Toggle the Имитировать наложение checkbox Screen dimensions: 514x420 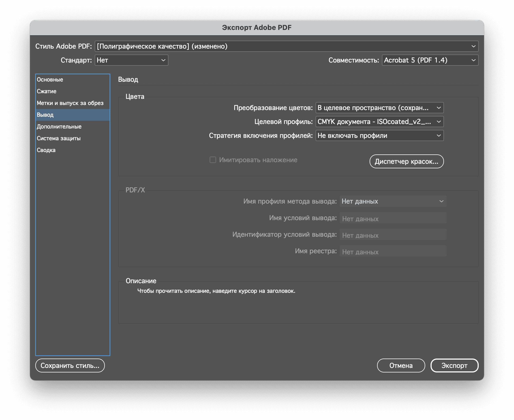tap(213, 160)
